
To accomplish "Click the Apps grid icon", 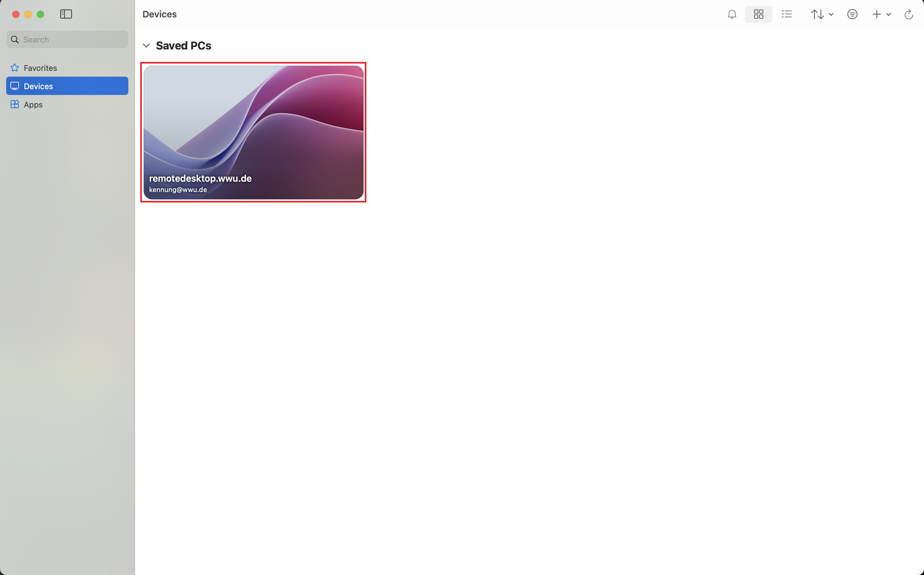I will coord(14,104).
